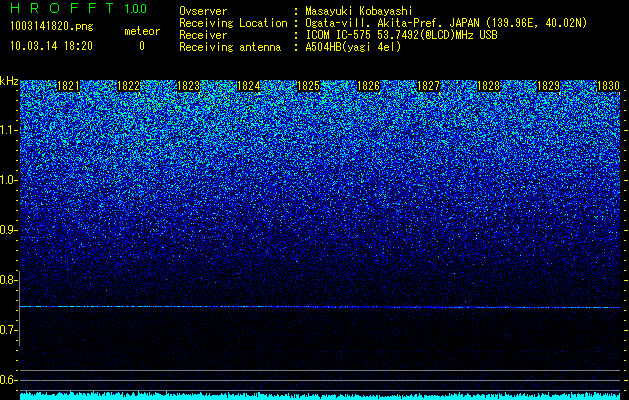
Task: Click the 1829 time marker
Action: pos(548,86)
